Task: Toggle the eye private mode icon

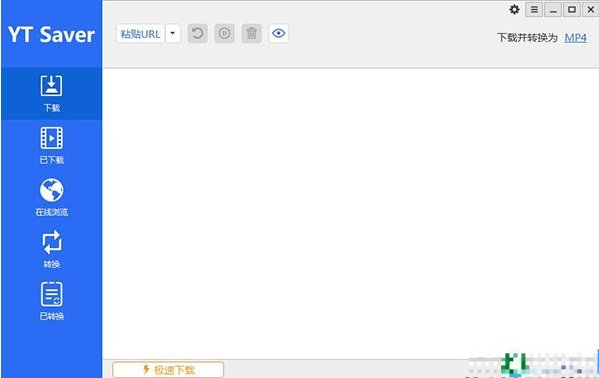Action: tap(278, 34)
